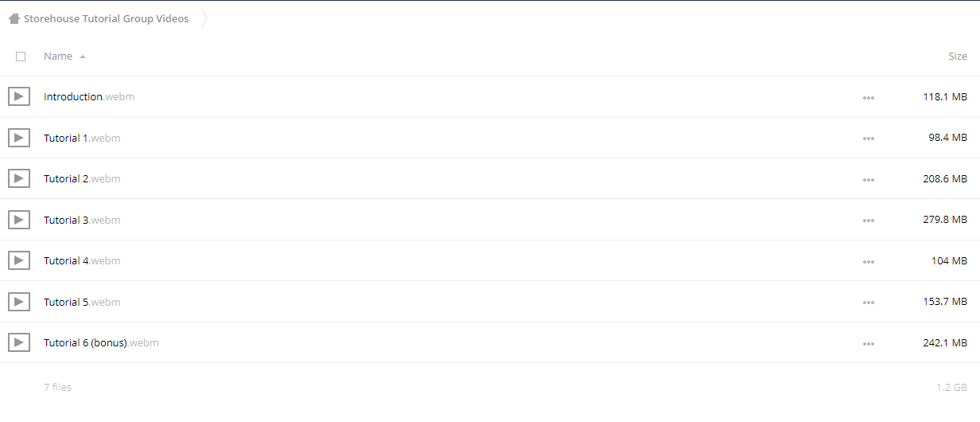Sort files by the Size column header
This screenshot has height=422, width=980.
[958, 57]
